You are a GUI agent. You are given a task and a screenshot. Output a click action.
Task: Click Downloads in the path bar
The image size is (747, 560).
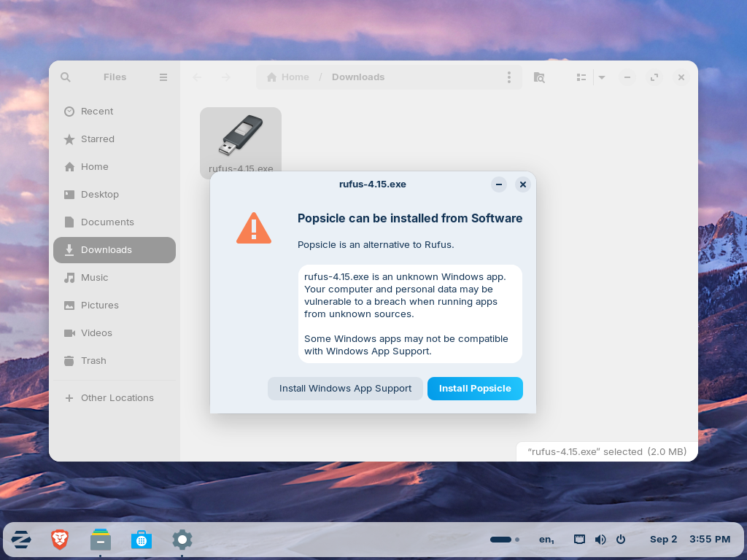[x=358, y=77]
